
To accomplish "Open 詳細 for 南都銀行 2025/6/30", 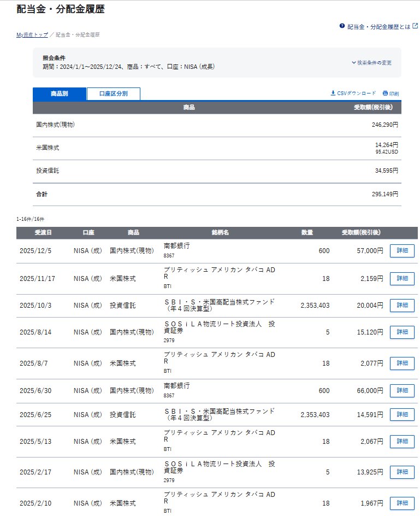I will click(402, 391).
